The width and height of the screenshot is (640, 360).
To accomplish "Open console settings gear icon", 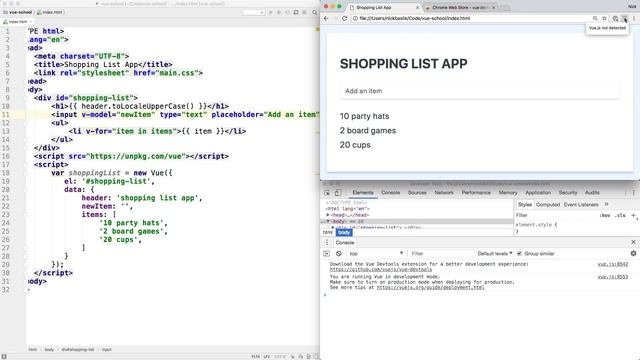I will (x=633, y=253).
